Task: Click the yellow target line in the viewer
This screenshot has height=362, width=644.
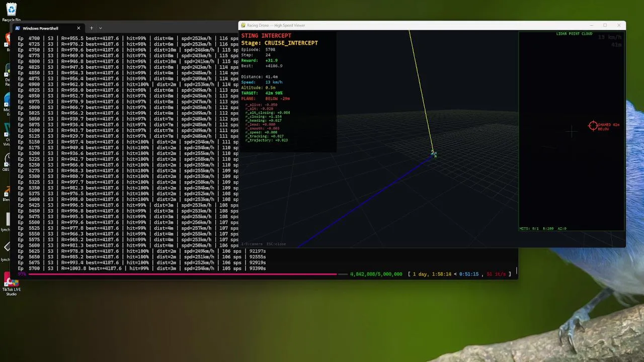Action: click(x=421, y=92)
